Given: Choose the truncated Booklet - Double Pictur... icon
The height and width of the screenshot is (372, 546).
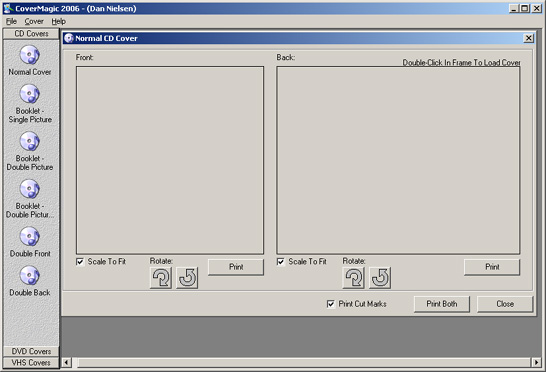Looking at the screenshot, I should (x=30, y=189).
